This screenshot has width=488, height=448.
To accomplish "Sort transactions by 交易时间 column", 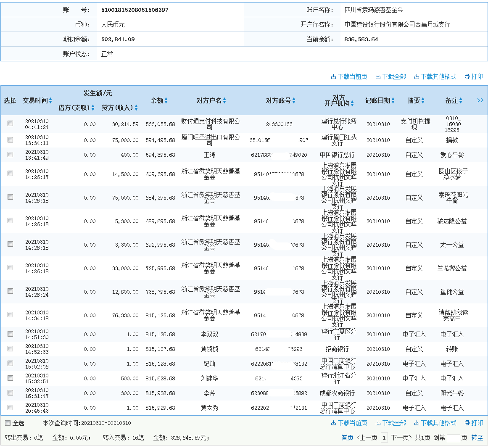I will click(x=50, y=100).
